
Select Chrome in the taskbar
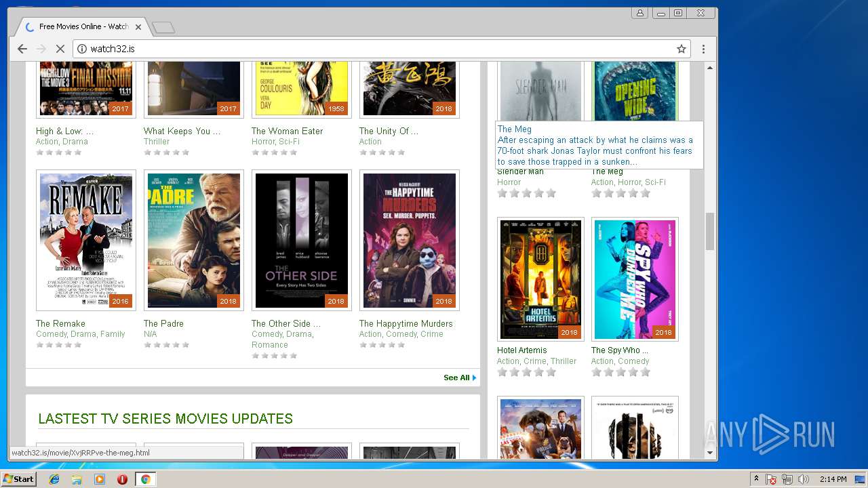click(145, 479)
